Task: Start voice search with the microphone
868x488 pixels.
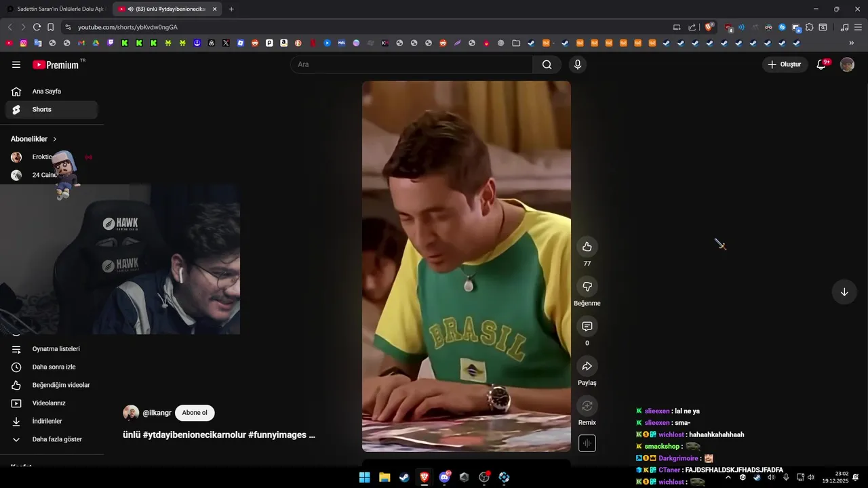Action: pos(578,64)
